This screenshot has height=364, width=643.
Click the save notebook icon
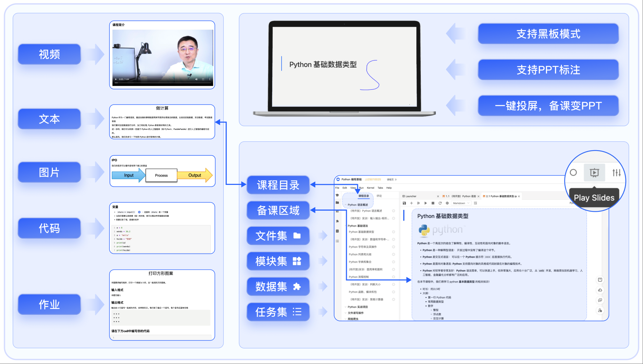pos(404,203)
